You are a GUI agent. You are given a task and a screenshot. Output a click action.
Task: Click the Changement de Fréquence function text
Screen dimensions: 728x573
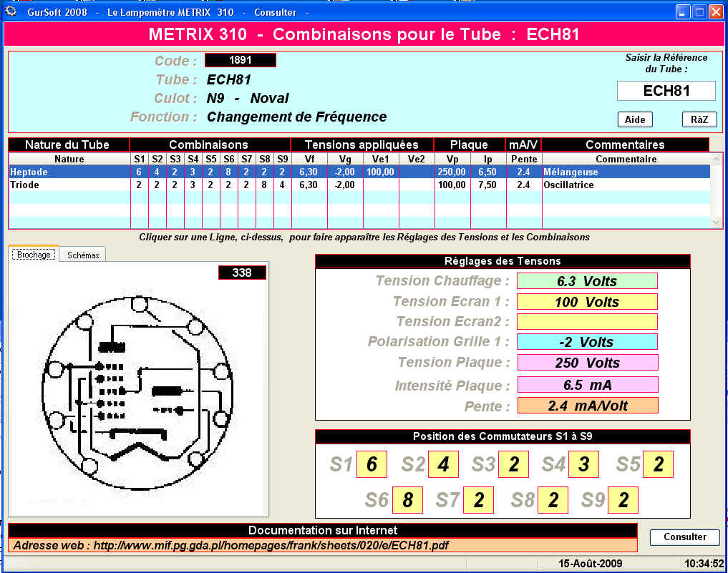296,117
